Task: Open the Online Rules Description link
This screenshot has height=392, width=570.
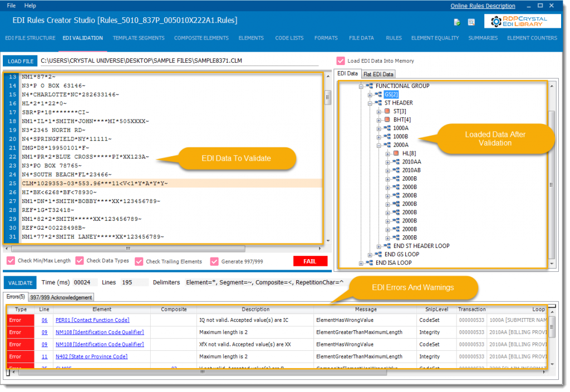Action: coord(482,6)
